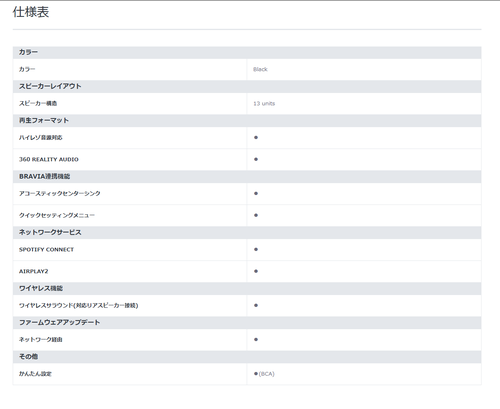500x409 pixels.
Task: Click the dot in SPOTIFY CONNECT row
Action: click(256, 249)
